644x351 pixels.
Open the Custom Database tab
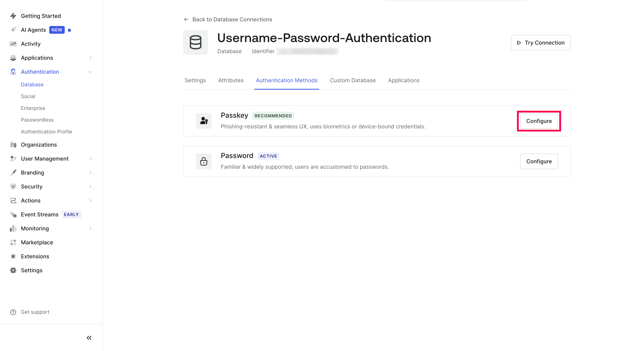(352, 80)
